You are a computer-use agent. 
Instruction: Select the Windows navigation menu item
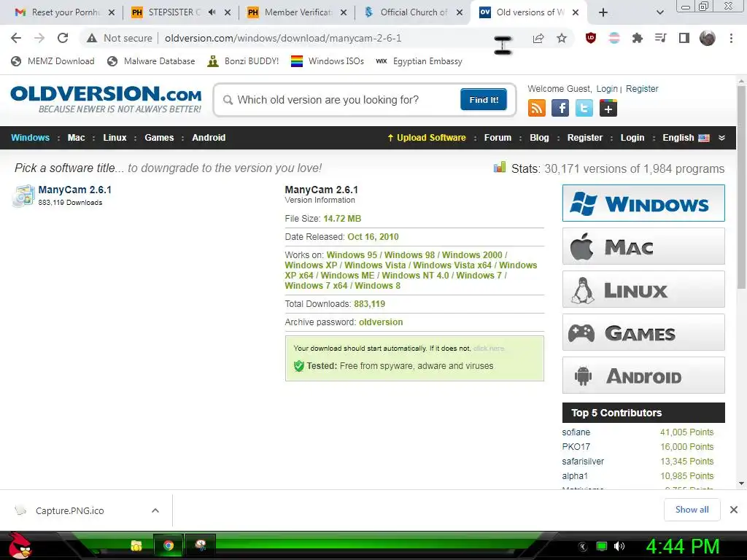(30, 138)
